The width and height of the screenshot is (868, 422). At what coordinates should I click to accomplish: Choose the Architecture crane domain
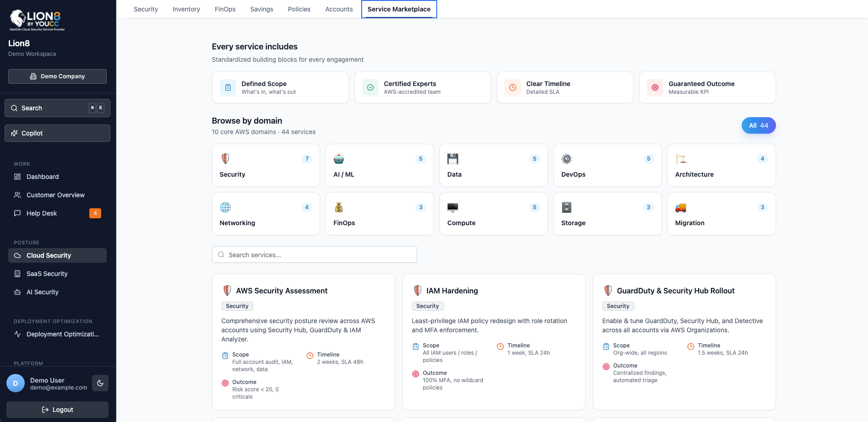click(x=722, y=165)
